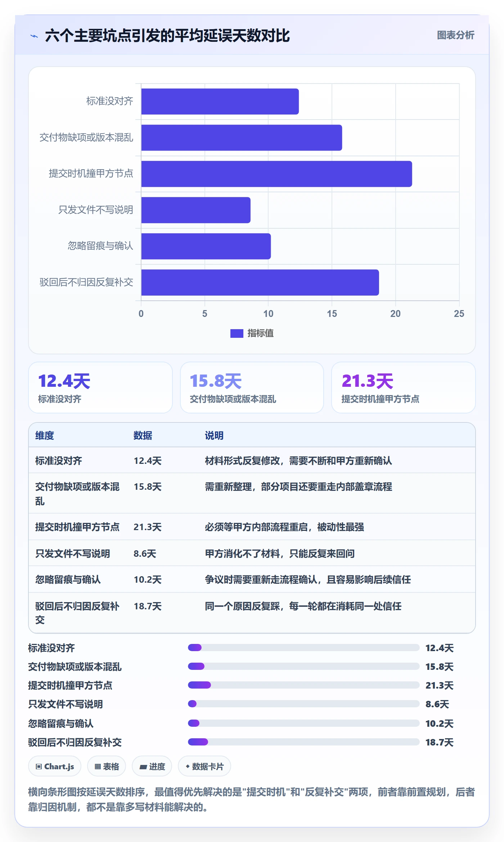Select the Chart.js tag
Screen dimensions: 504x842
(55, 766)
